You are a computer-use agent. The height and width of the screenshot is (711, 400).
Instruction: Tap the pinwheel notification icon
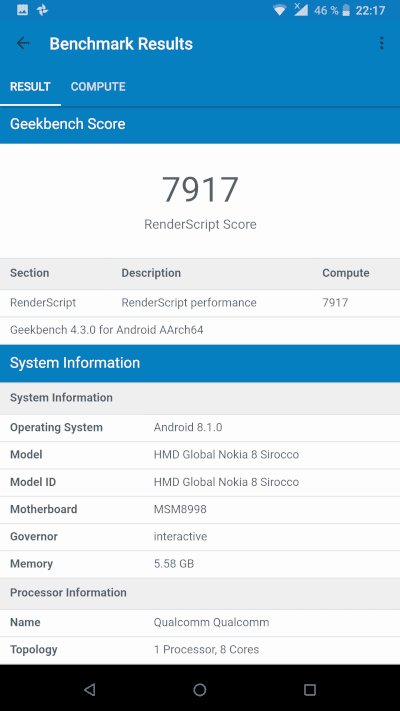(x=42, y=10)
